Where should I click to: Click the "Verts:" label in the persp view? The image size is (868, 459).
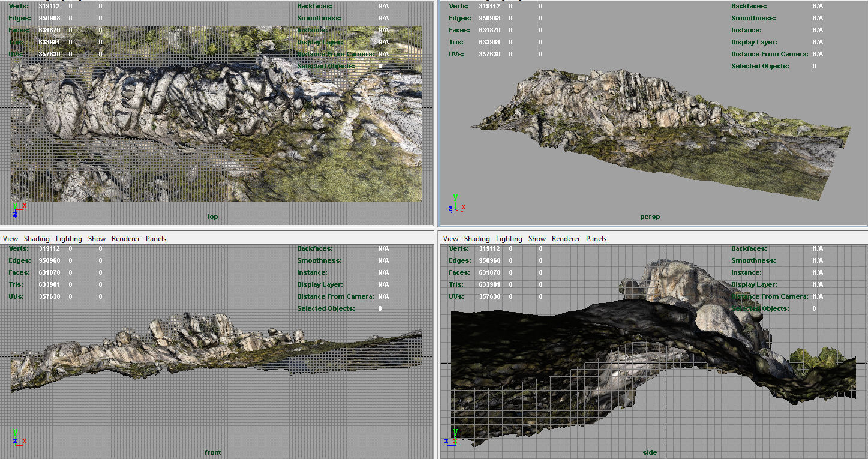click(459, 6)
